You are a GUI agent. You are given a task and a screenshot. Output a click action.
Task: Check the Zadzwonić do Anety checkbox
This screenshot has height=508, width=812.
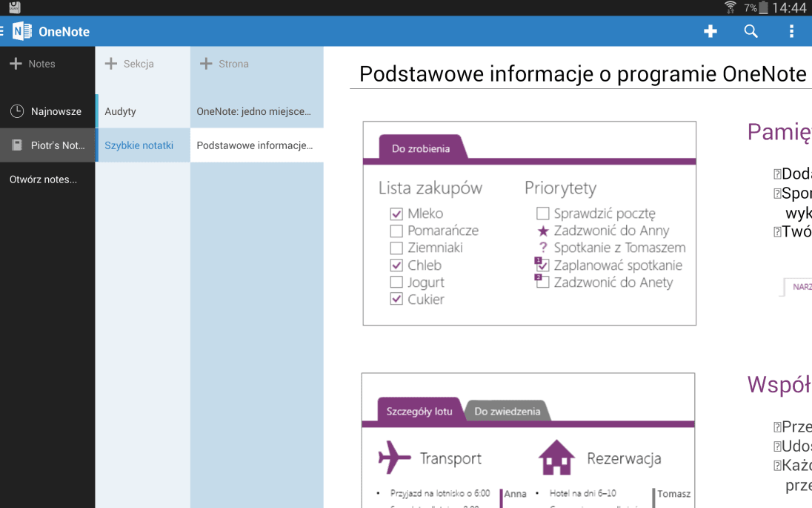point(542,282)
